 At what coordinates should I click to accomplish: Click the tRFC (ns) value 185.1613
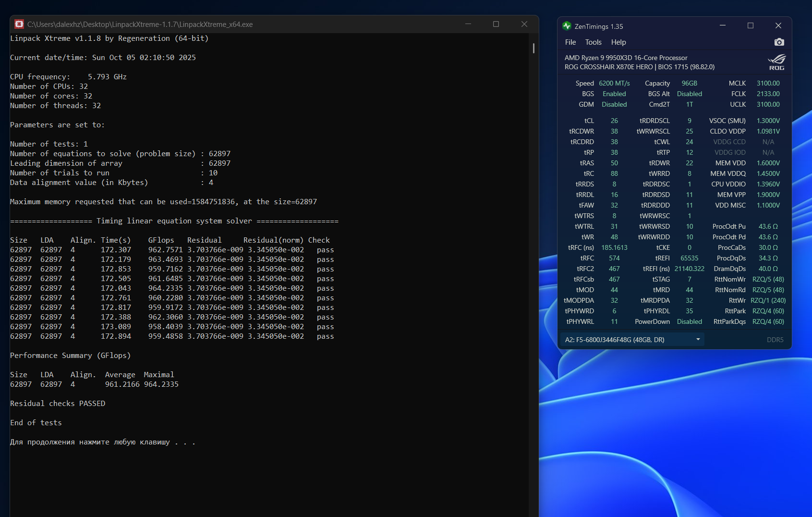(x=614, y=247)
